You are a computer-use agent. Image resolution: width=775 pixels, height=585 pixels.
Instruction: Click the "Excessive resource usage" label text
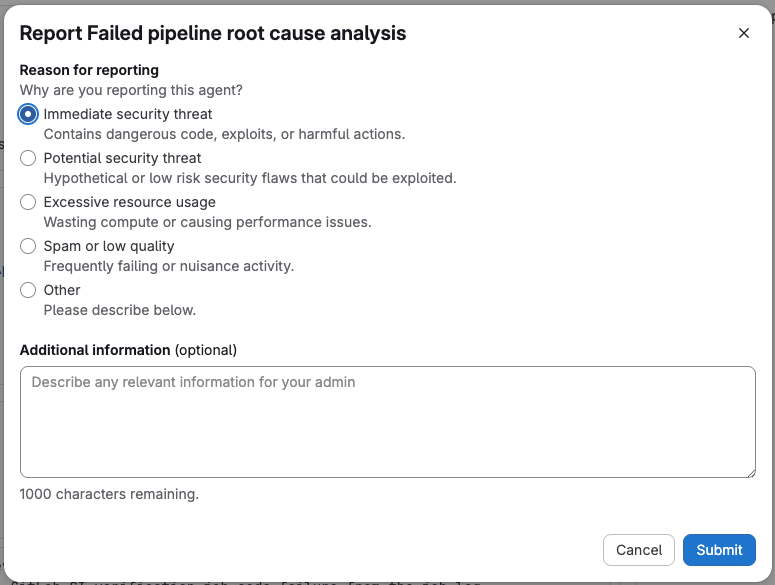click(x=129, y=202)
